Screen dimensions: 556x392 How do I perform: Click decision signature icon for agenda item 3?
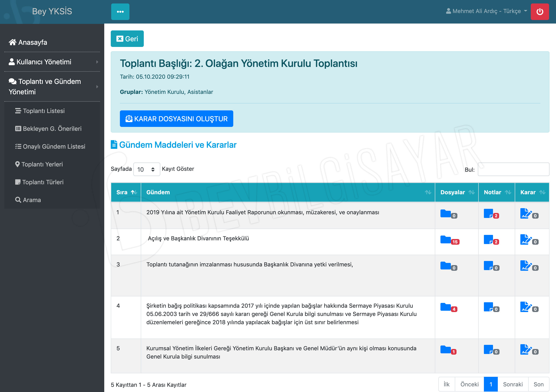pos(526,266)
